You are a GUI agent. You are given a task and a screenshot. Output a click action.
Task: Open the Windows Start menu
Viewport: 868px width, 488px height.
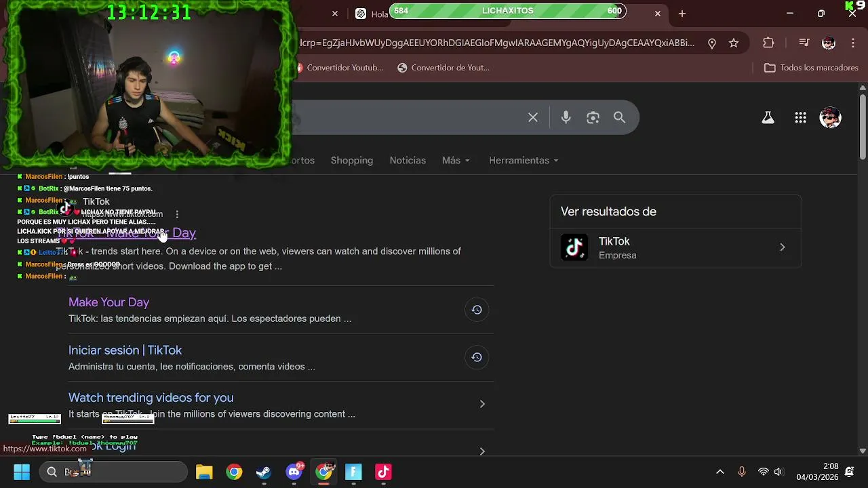tap(22, 472)
